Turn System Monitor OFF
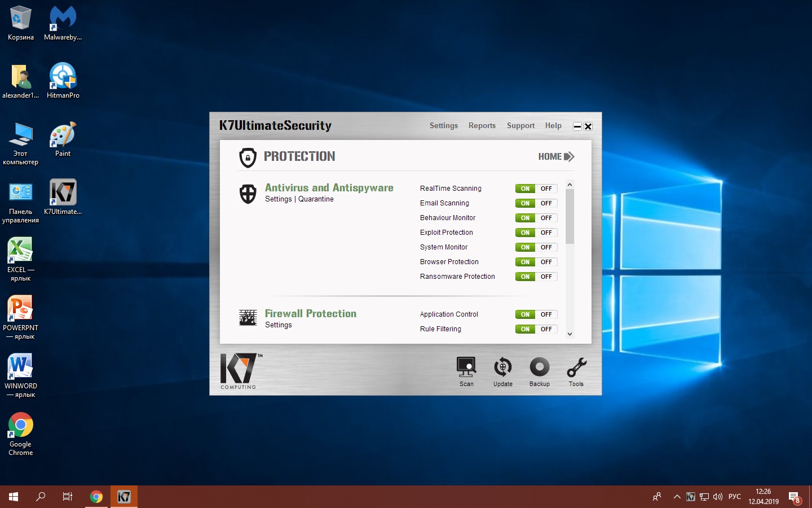This screenshot has height=508, width=812. coord(546,247)
